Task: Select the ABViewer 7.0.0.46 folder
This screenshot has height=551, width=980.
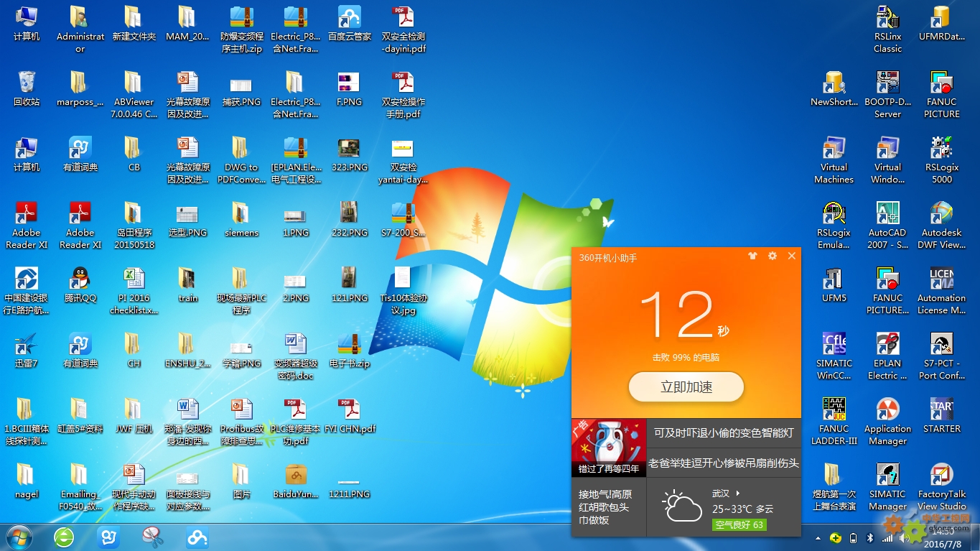Action: point(134,95)
